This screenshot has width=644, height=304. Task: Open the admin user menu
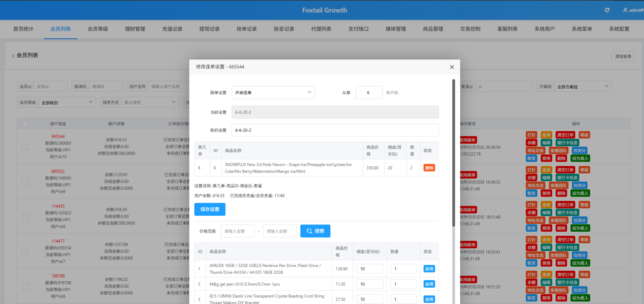(x=633, y=10)
